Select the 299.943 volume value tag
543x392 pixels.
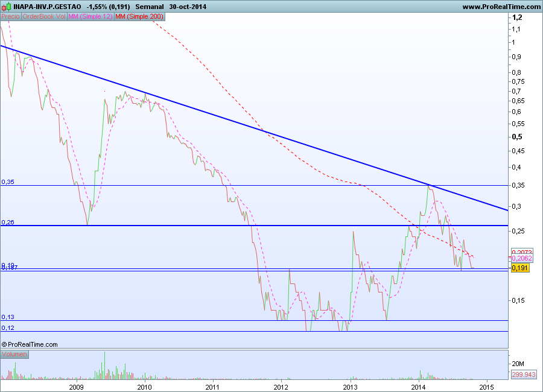pos(524,375)
